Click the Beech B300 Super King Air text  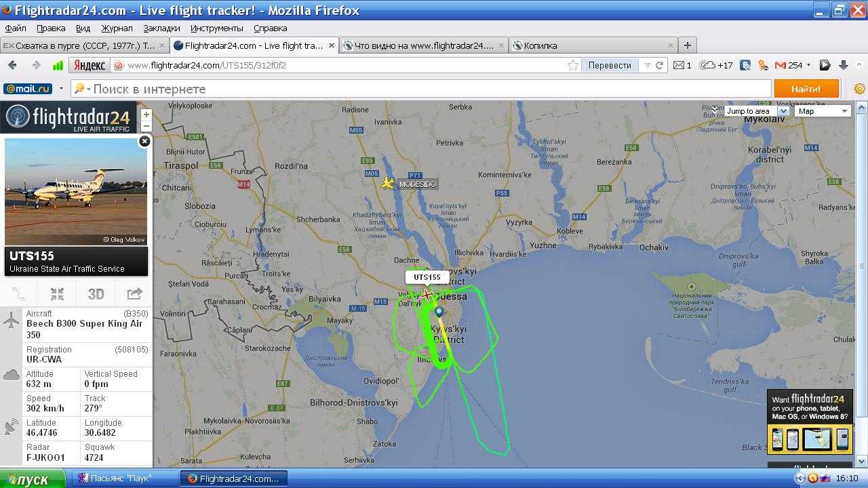pyautogui.click(x=84, y=329)
